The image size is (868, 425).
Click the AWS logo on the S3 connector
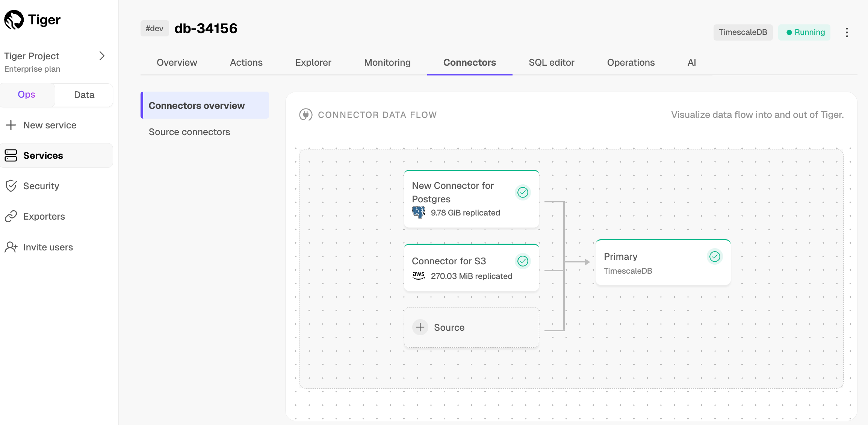(419, 276)
